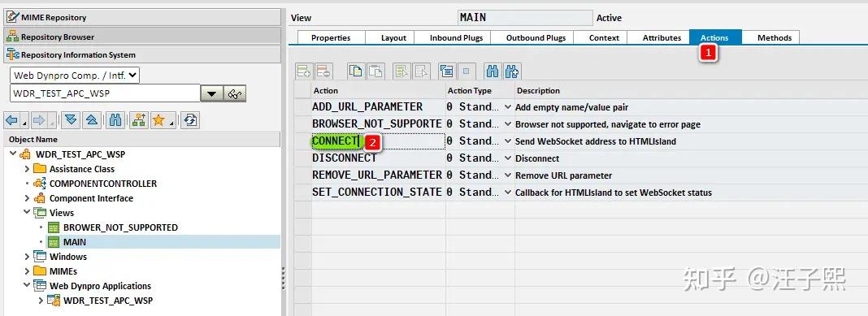Click the SET_CONNECTION_STATE action cell
Image resolution: width=868 pixels, height=316 pixels.
[379, 193]
